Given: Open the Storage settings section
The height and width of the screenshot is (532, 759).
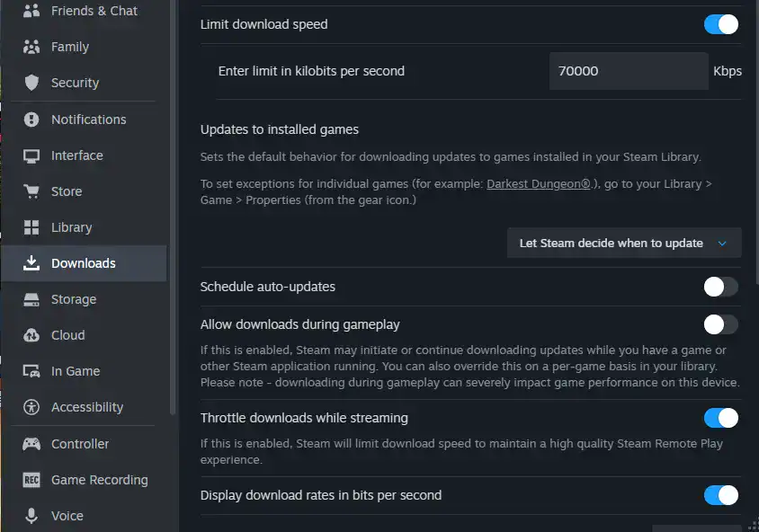Looking at the screenshot, I should point(74,299).
